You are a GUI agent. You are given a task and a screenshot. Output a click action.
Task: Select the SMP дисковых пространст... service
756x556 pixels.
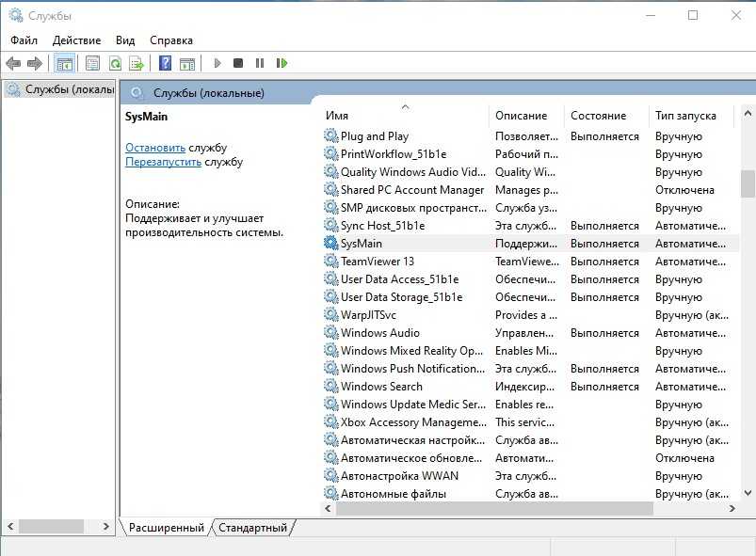click(529, 208)
